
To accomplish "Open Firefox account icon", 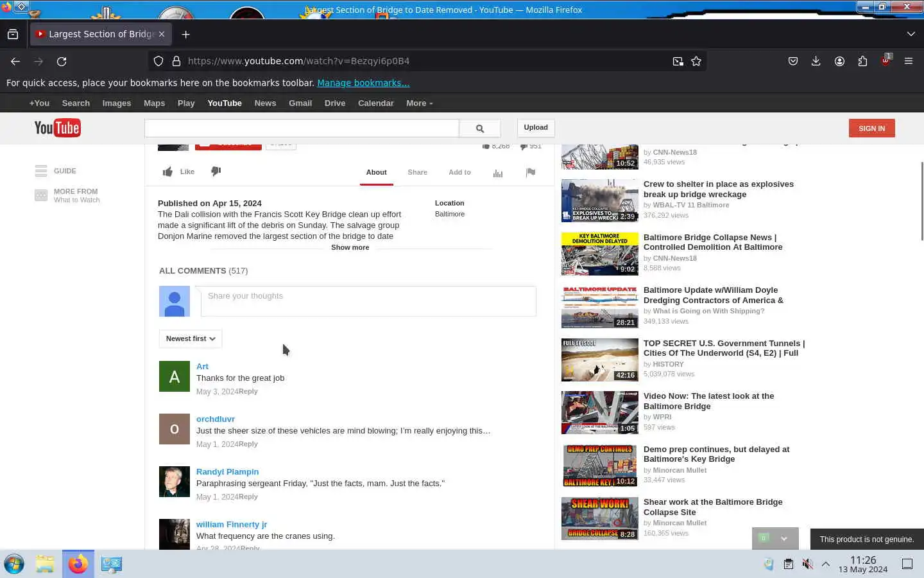I will point(839,61).
